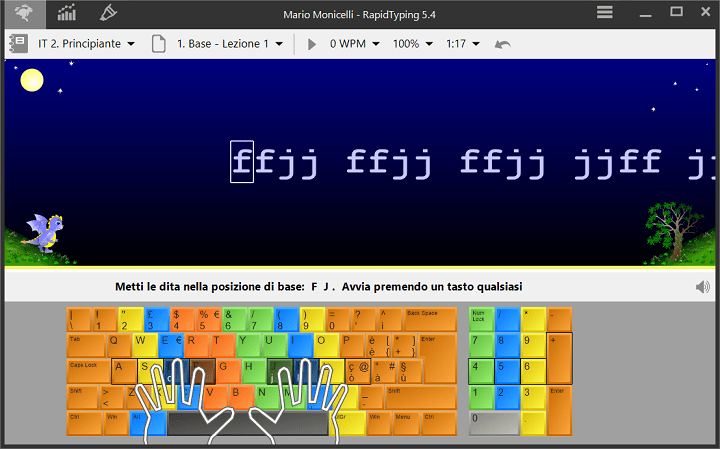
Task: Open the lesson editor pencil tab
Action: [x=109, y=13]
